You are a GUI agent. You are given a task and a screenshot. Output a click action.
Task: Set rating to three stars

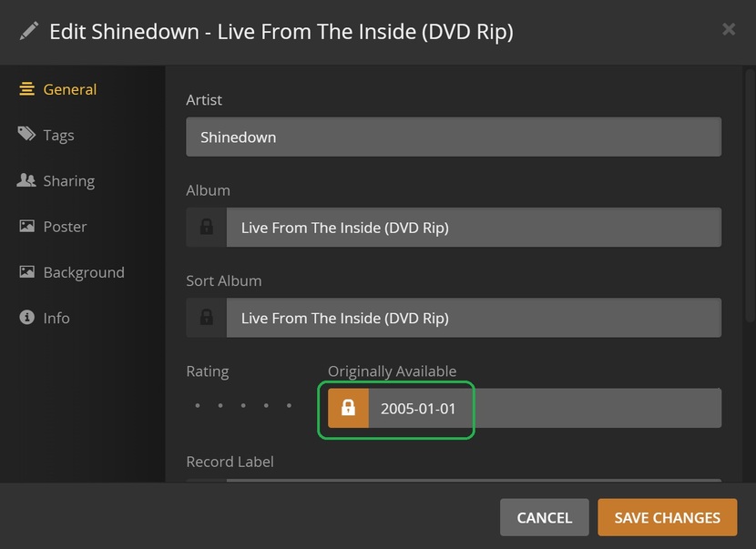coord(243,405)
